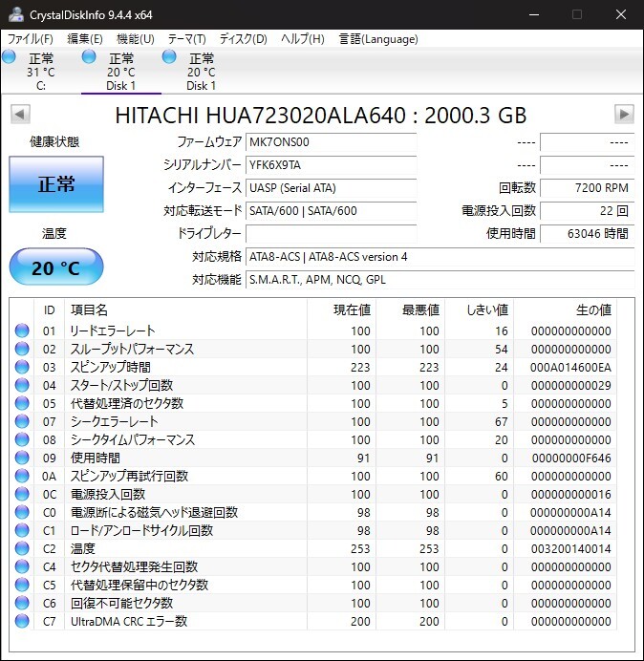Image resolution: width=644 pixels, height=661 pixels.
Task: Click the firmware field MK7ONS00
Action: [331, 142]
